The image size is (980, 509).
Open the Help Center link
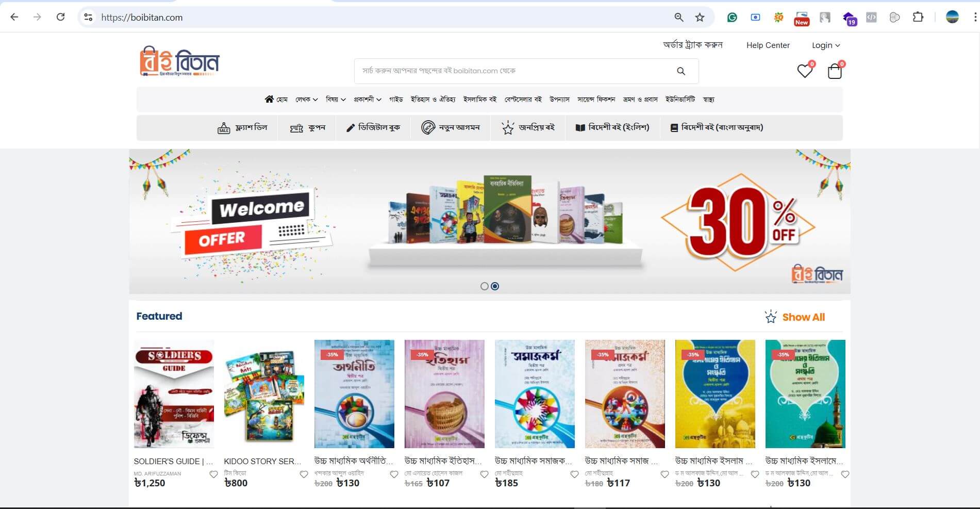(x=768, y=45)
